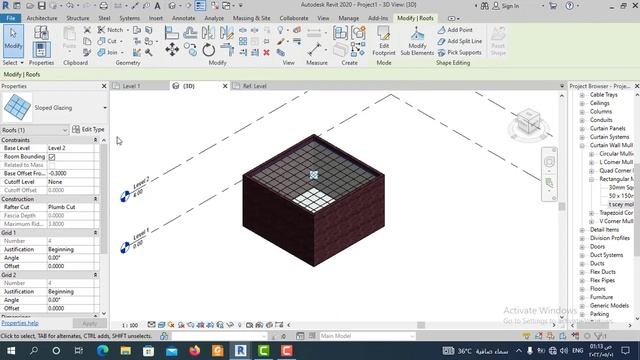This screenshot has width=640, height=360.
Task: Click the Edit Type button
Action: point(88,129)
